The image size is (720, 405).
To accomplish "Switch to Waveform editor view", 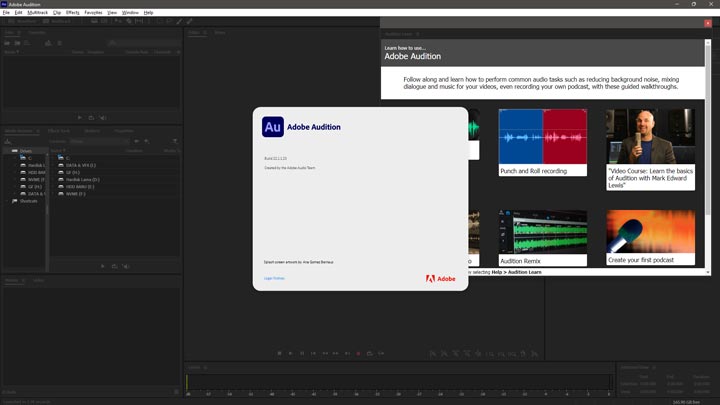I will 22,21.
